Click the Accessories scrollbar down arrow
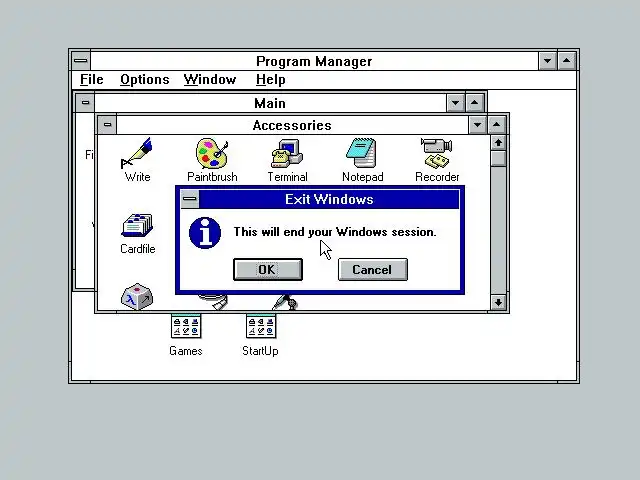The height and width of the screenshot is (480, 640). pyautogui.click(x=498, y=302)
